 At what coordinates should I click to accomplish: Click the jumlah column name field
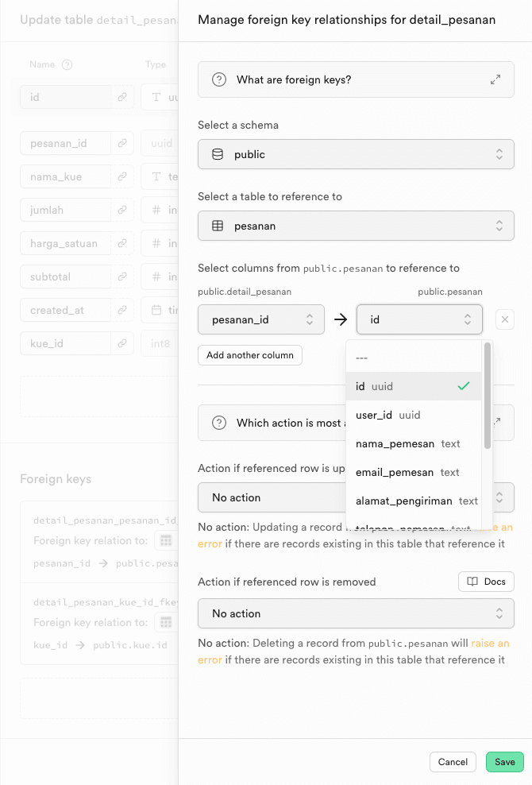(x=66, y=210)
